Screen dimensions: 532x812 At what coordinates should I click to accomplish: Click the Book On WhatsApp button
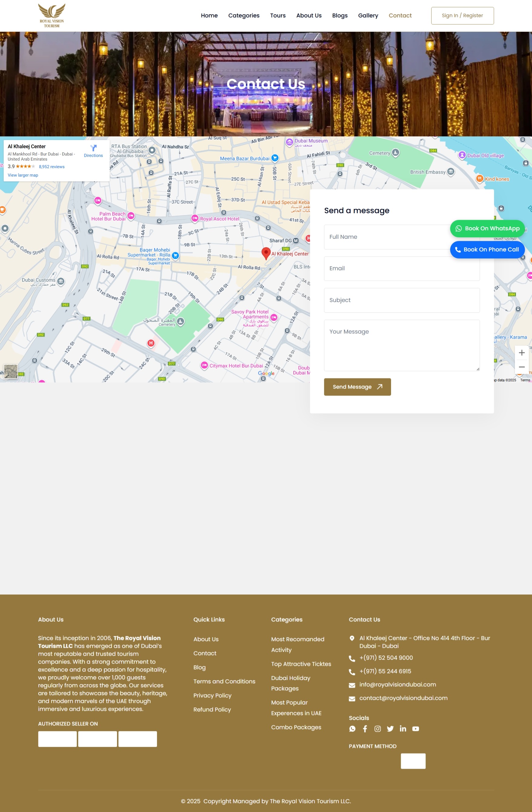coord(487,228)
